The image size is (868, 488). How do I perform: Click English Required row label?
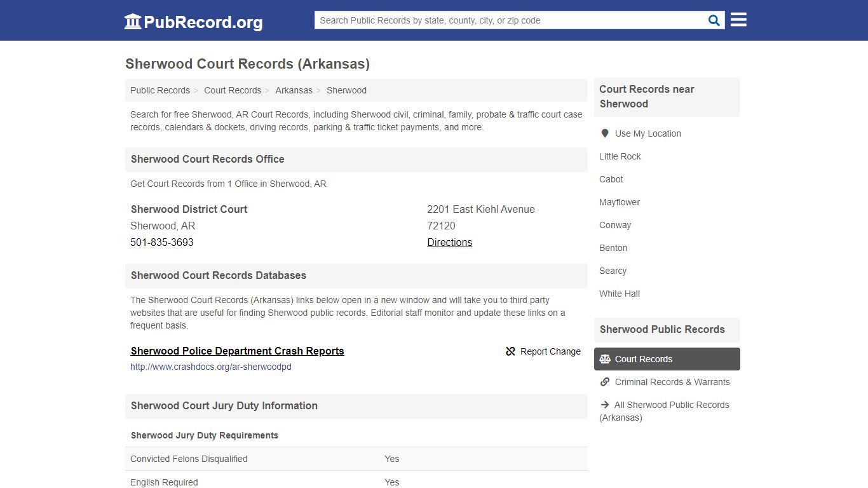[164, 482]
